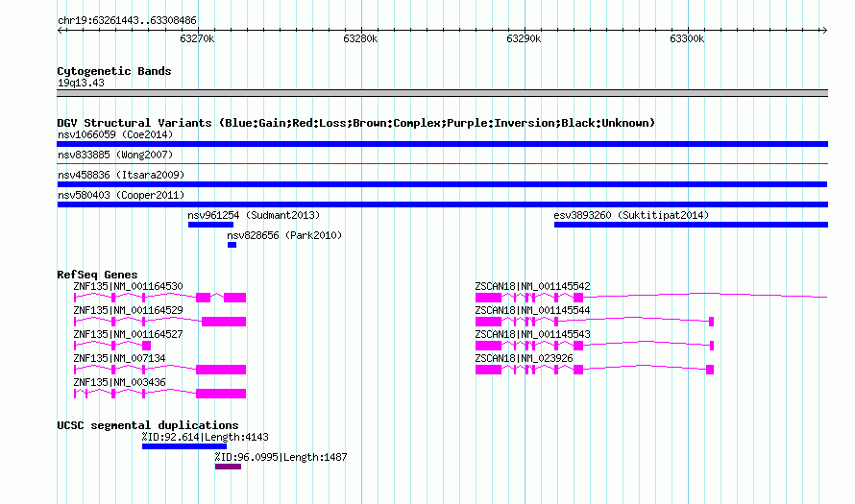Image resolution: width=855 pixels, height=504 pixels.
Task: Click the nsv828656 (Park2010) label
Action: point(284,235)
